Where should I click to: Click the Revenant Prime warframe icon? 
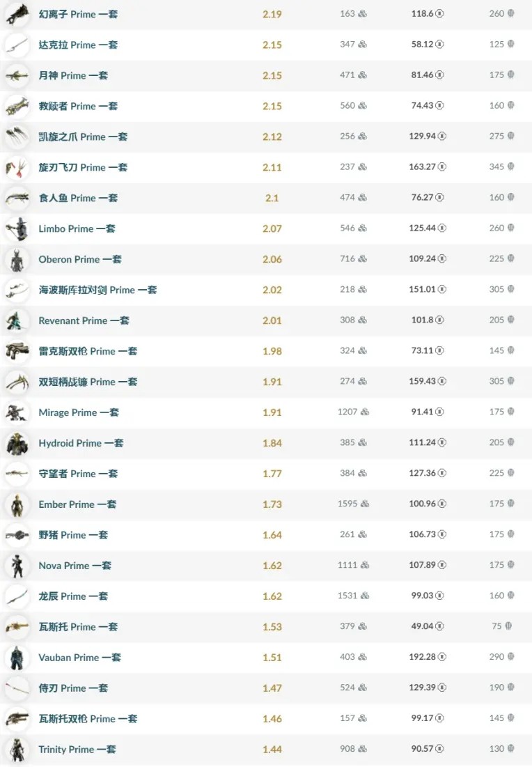(17, 320)
